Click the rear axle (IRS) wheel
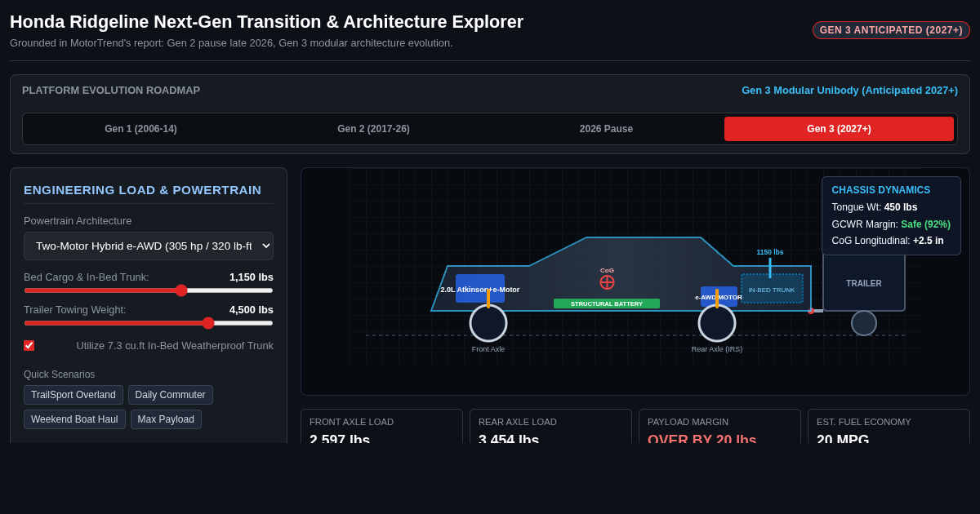980x514 pixels. tap(717, 323)
